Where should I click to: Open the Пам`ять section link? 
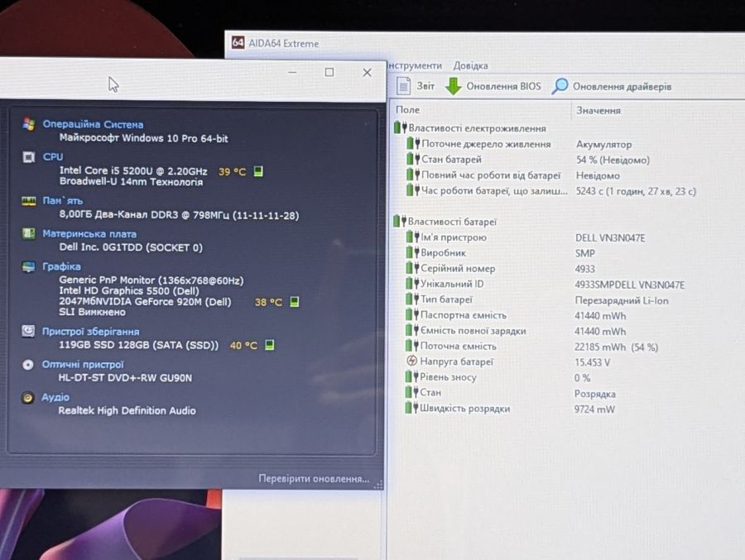pyautogui.click(x=62, y=200)
